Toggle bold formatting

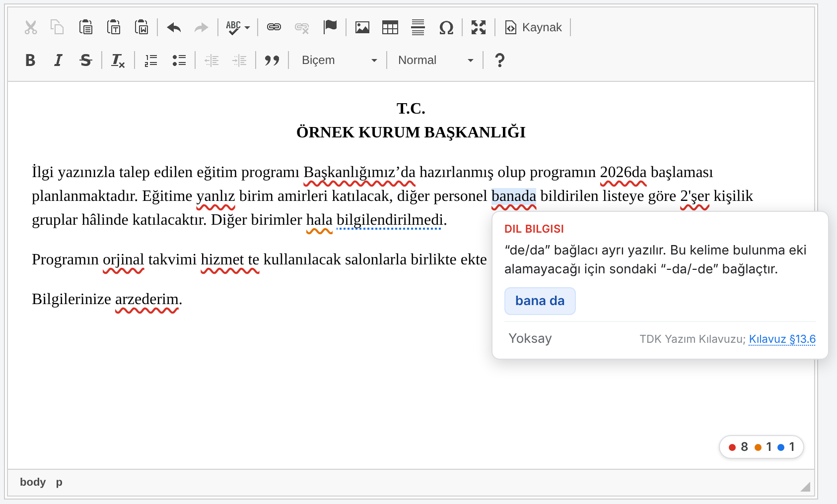click(x=30, y=60)
